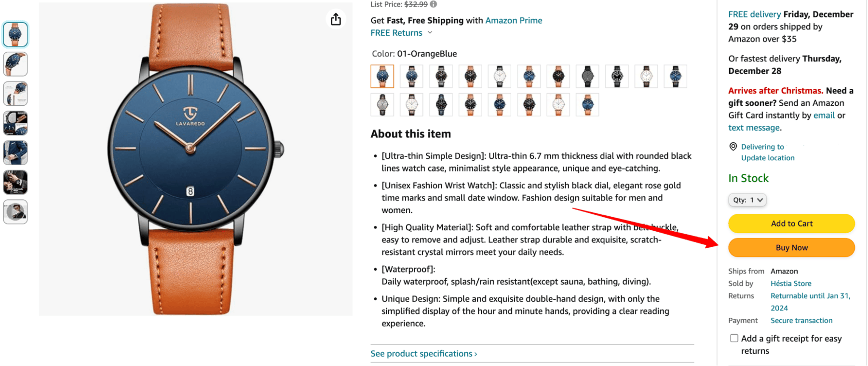Click the info icon next to List Price
Image resolution: width=868 pixels, height=366 pixels.
(433, 4)
